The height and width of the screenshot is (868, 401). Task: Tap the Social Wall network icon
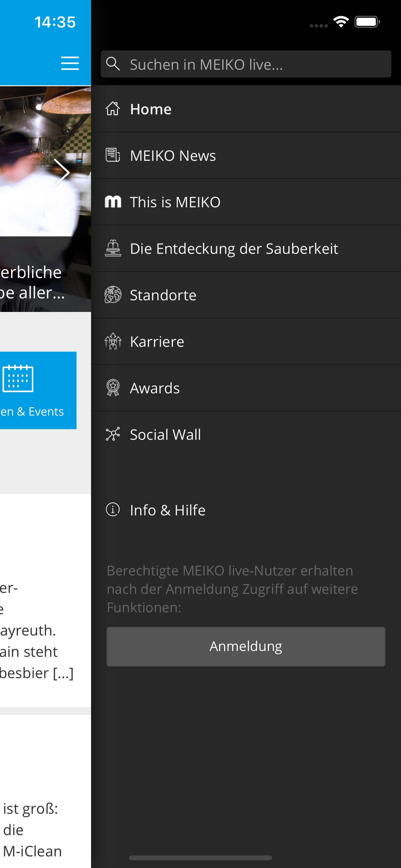tap(113, 434)
